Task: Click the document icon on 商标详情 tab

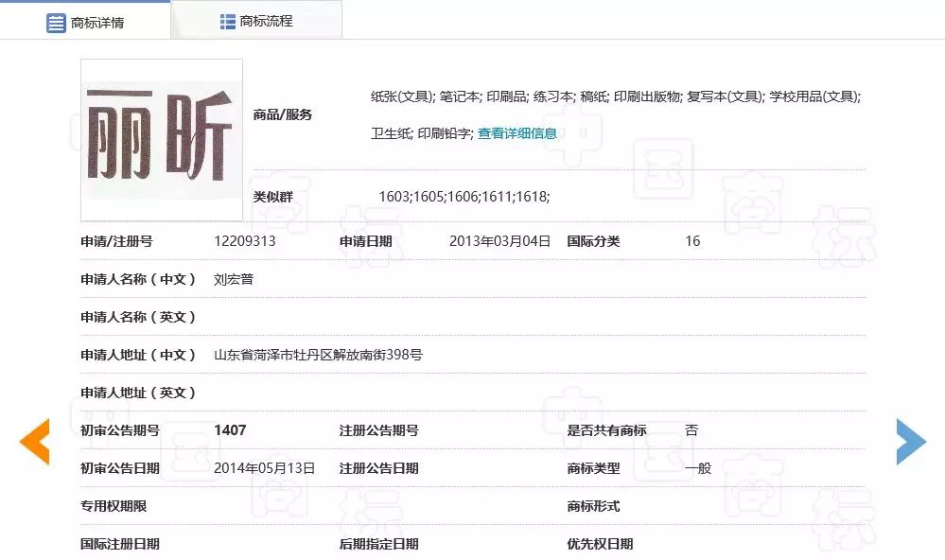Action: click(x=56, y=23)
